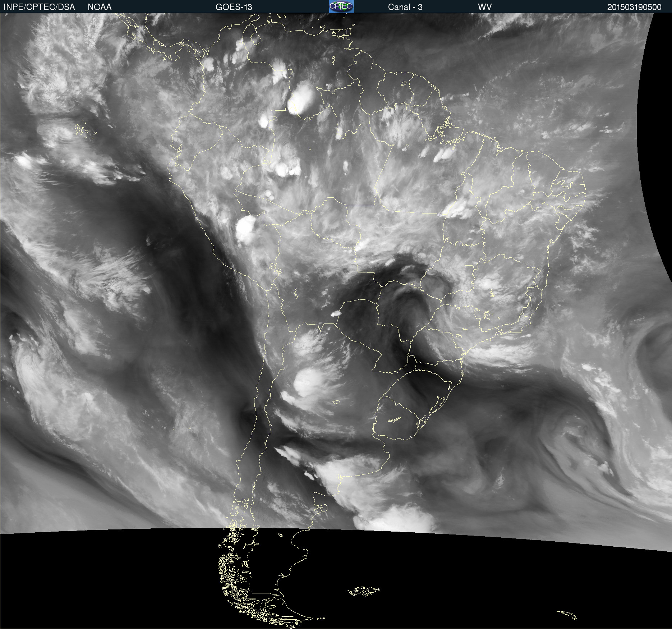Click the GOES-13 satellite label
The image size is (672, 629).
[234, 7]
